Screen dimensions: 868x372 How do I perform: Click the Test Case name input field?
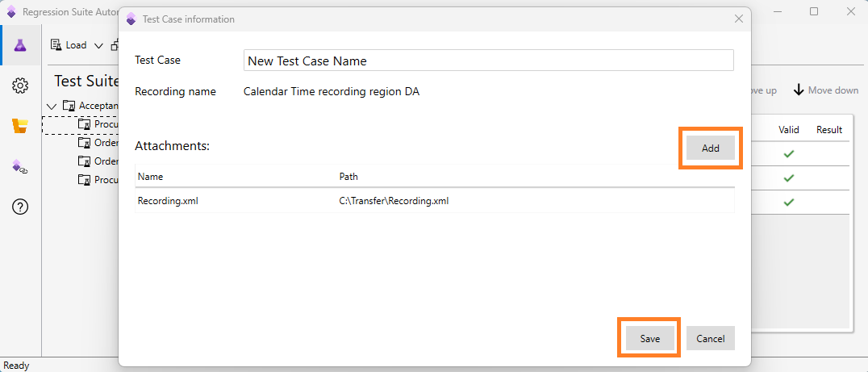488,61
